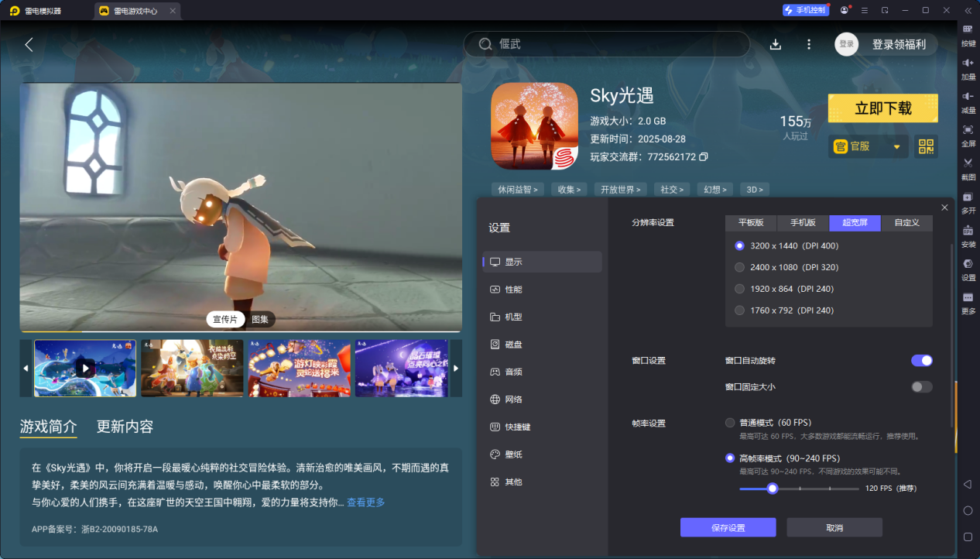980x559 pixels.
Task: Open the 壁纸 settings section
Action: pyautogui.click(x=542, y=454)
